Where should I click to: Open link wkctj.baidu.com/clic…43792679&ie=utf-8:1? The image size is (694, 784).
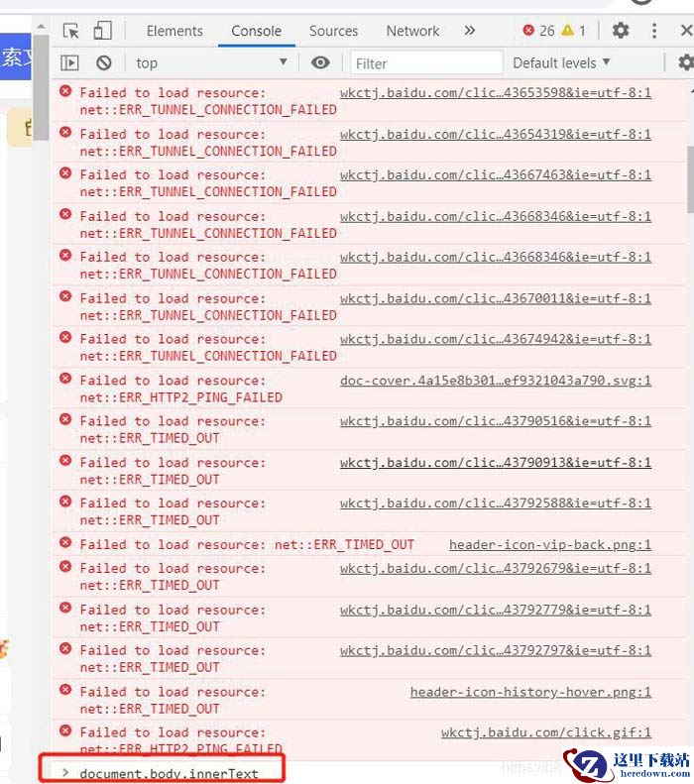click(x=496, y=569)
